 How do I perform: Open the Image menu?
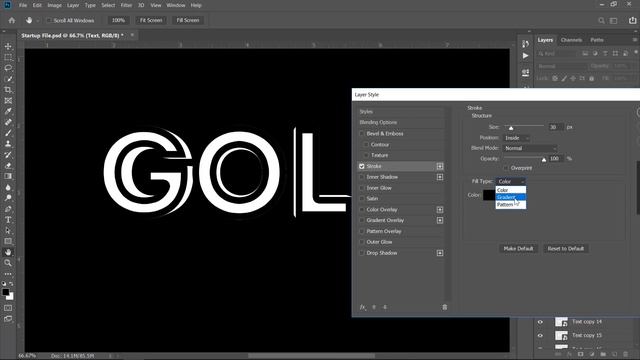(x=54, y=5)
